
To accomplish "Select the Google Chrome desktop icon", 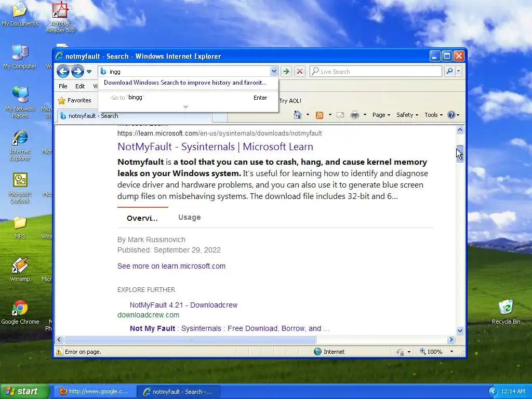I will 20,312.
